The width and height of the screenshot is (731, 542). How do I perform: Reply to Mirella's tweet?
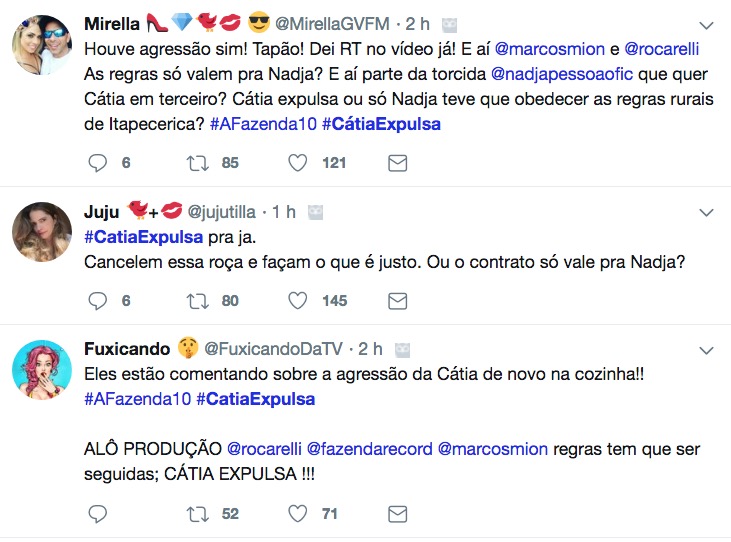point(97,163)
